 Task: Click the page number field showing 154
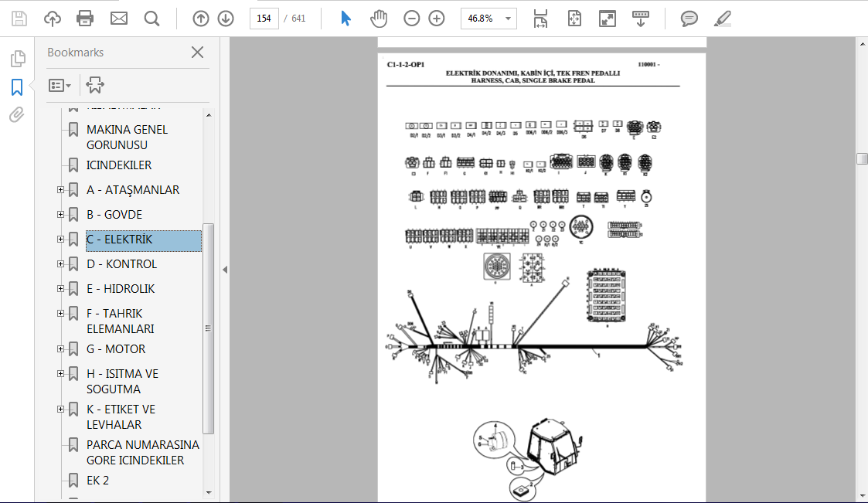[x=264, y=19]
